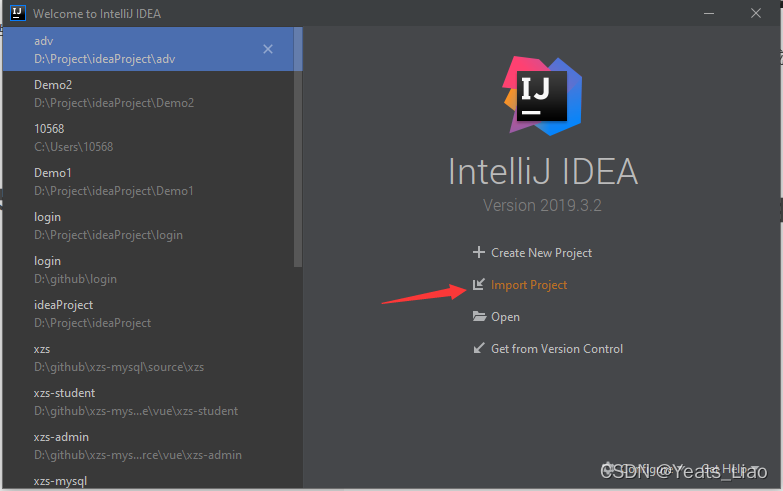This screenshot has height=491, width=783.
Task: Open the Demo1 recent project
Action: point(148,181)
